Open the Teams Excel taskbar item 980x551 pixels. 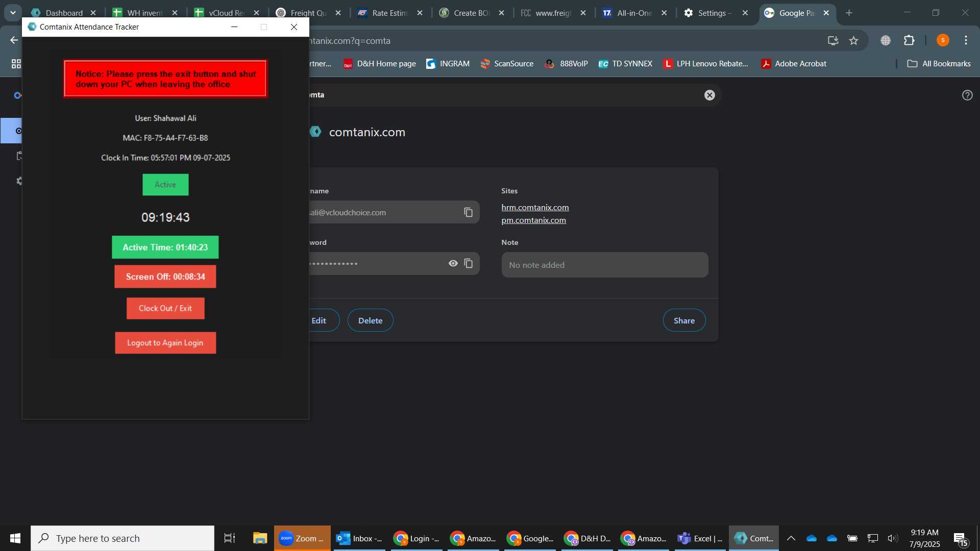coord(700,538)
